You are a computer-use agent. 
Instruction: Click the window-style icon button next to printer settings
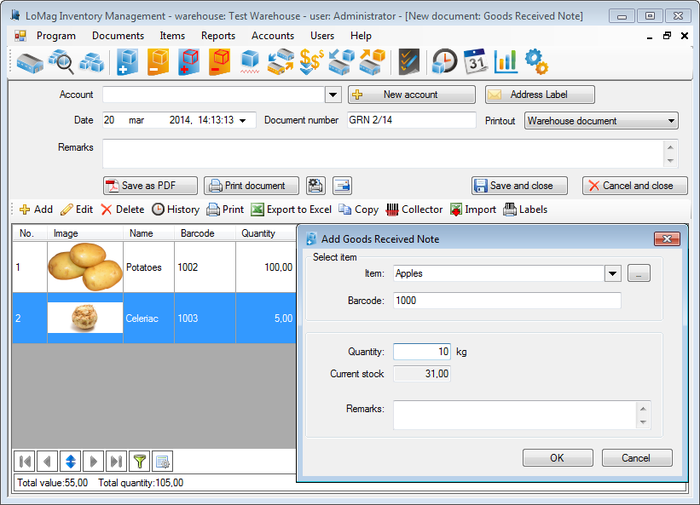[342, 185]
